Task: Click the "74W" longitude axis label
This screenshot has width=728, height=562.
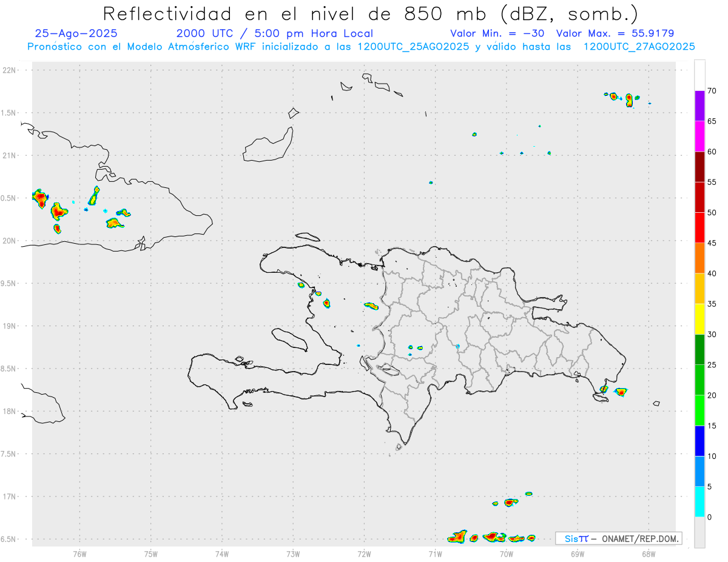Action: [x=222, y=554]
